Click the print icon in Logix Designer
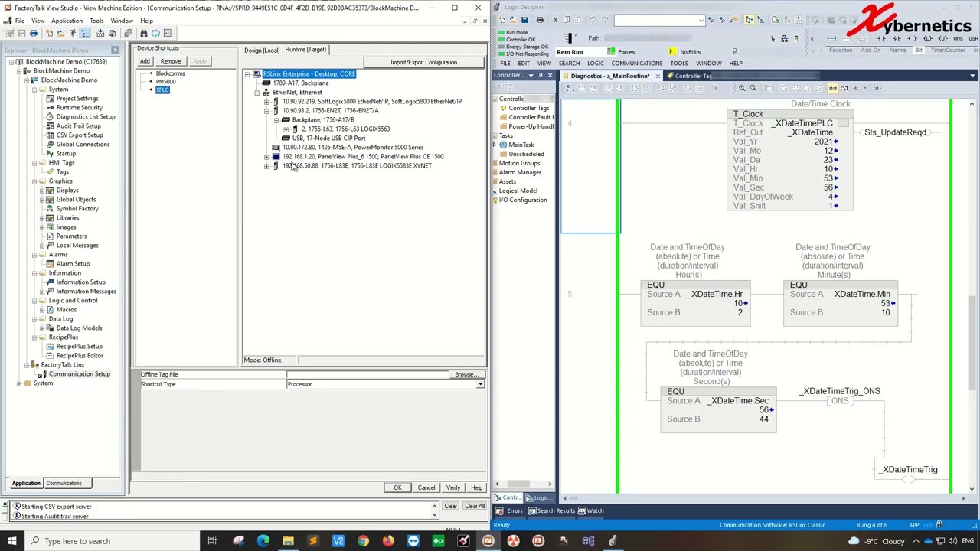 (x=540, y=20)
